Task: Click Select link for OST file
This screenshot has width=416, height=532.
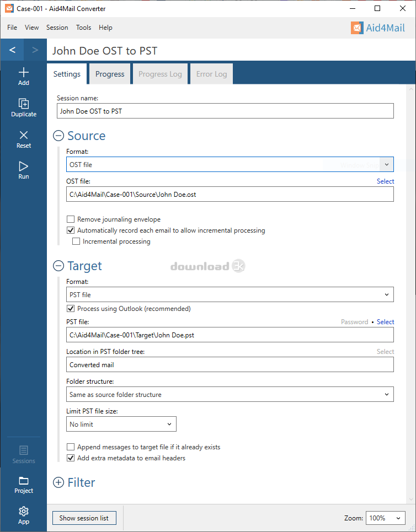Action: (386, 181)
